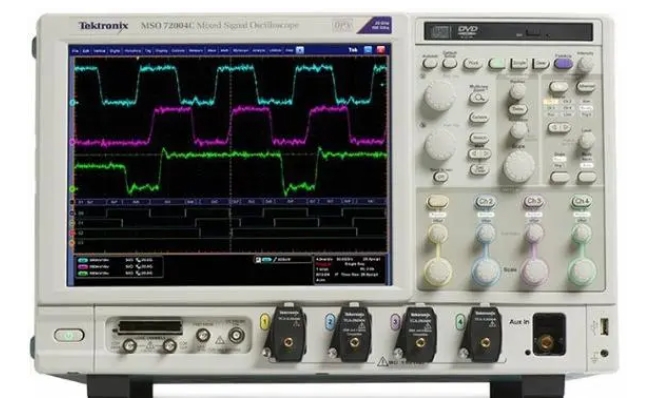Image resolution: width=653 pixels, height=399 pixels.
Task: Click the magenta waveform ground marker
Action: coord(72,142)
